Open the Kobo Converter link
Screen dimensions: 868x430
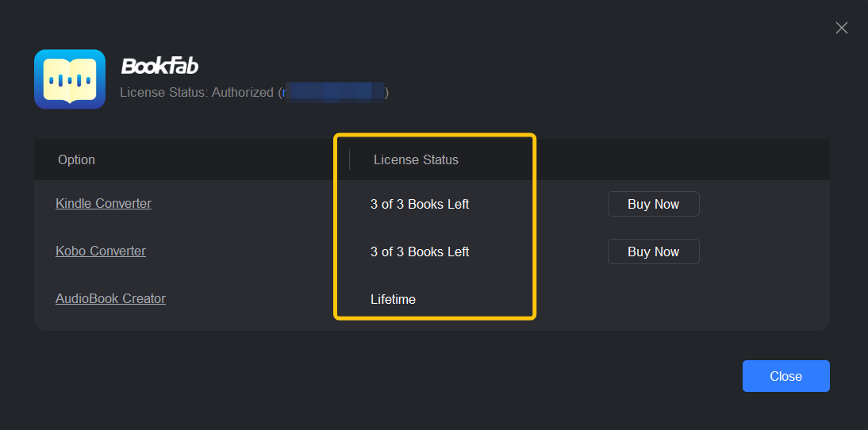[101, 251]
